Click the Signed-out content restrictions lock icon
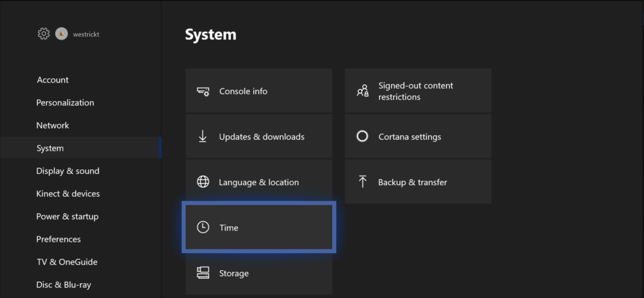 363,91
